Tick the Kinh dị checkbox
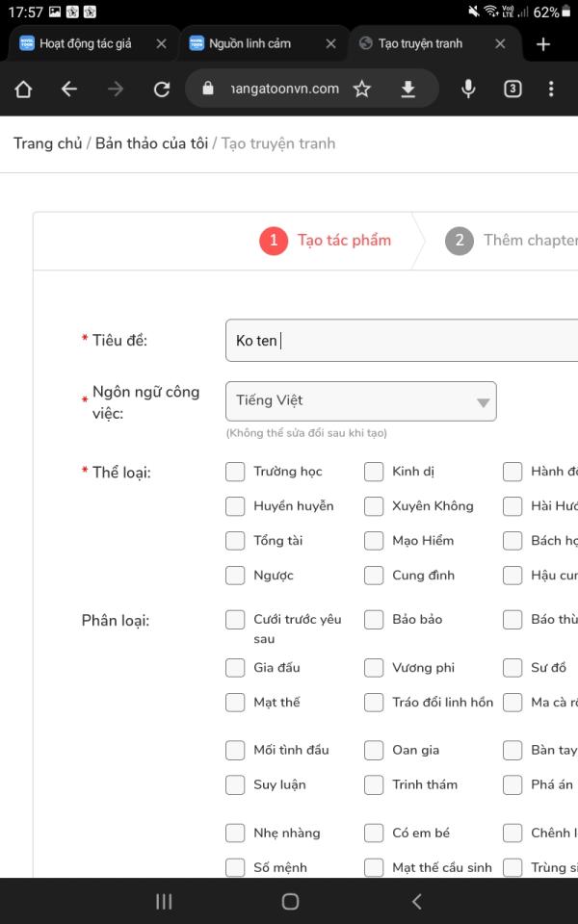 [374, 472]
